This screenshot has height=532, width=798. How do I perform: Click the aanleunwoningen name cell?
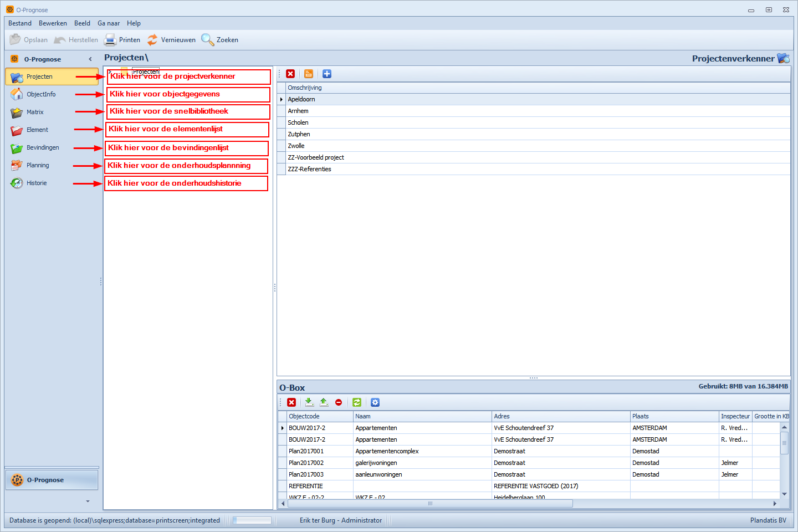click(x=422, y=474)
